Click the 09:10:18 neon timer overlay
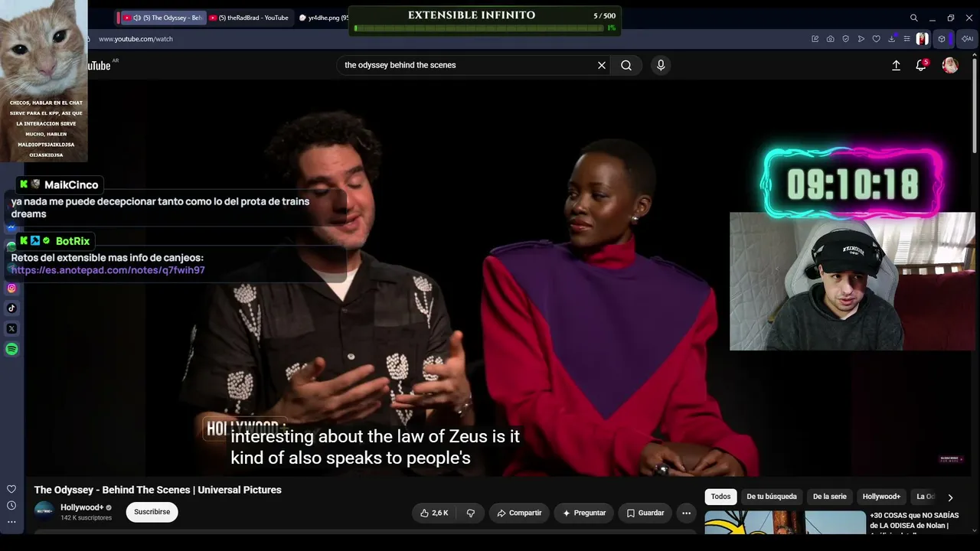 [x=852, y=184]
